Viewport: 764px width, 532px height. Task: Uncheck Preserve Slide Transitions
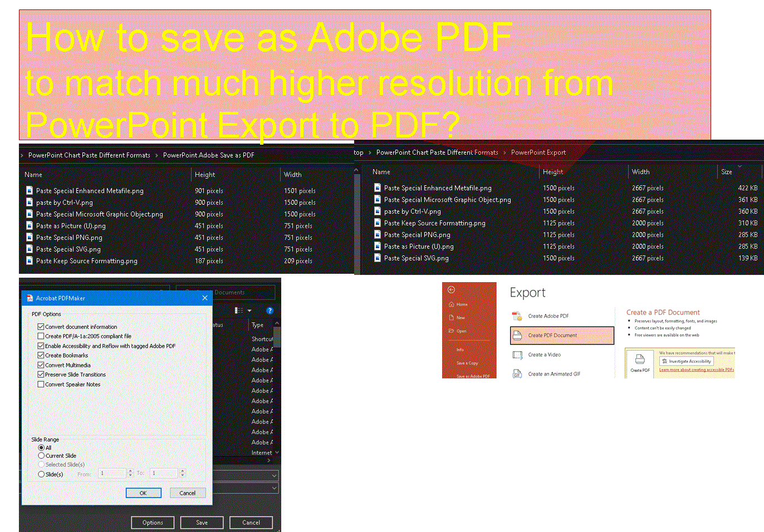pos(41,375)
